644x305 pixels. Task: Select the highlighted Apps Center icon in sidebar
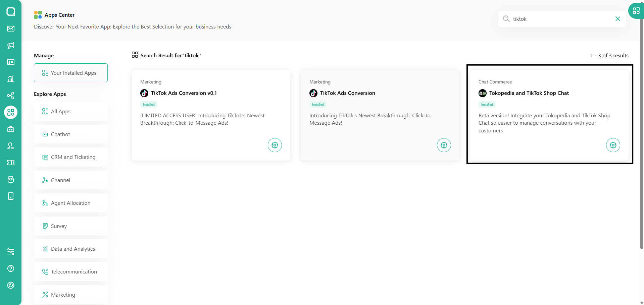(11, 112)
